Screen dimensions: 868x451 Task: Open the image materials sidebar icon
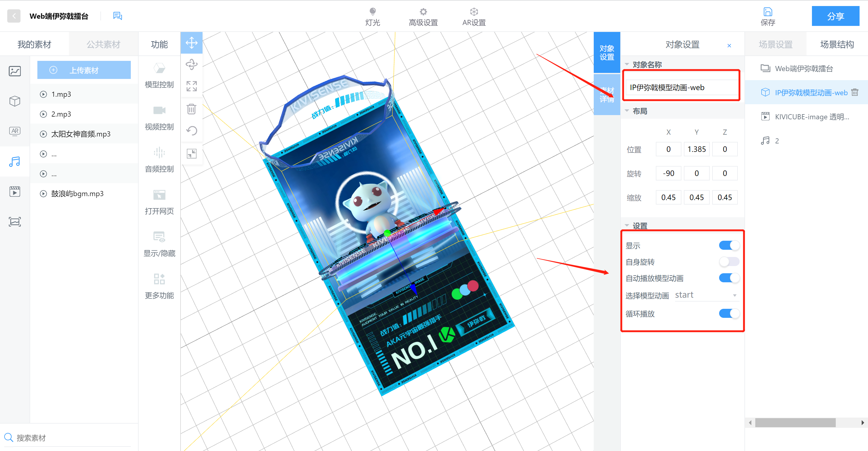point(15,71)
